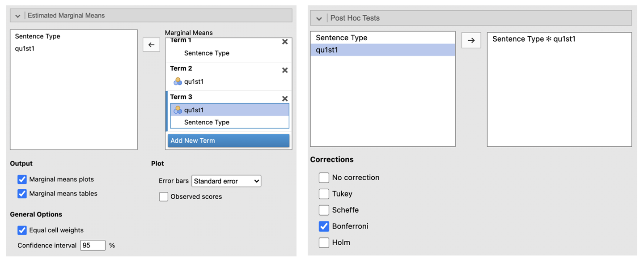Screen dimensions: 644x264
Task: Click the right arrow transfer button
Action: click(x=471, y=40)
